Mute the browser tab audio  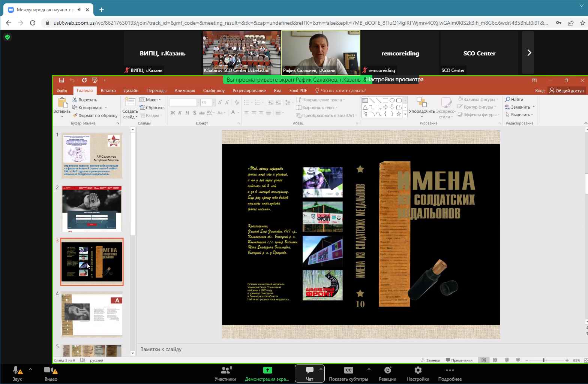(79, 10)
